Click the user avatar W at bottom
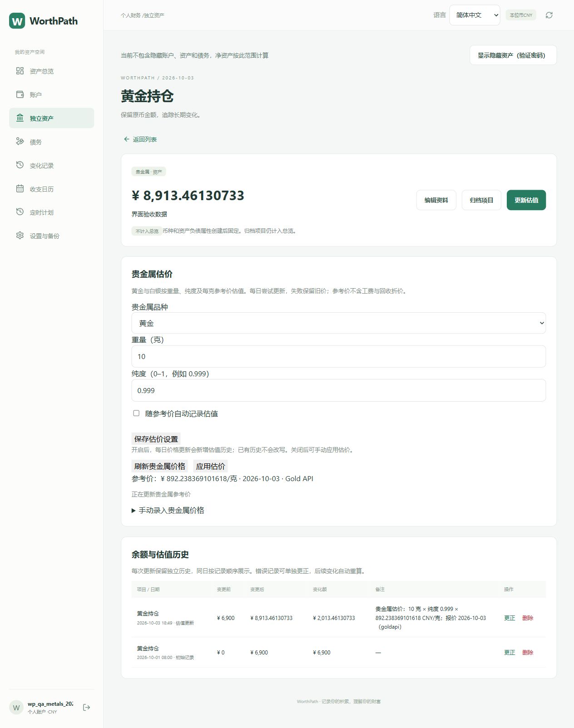 [x=16, y=707]
